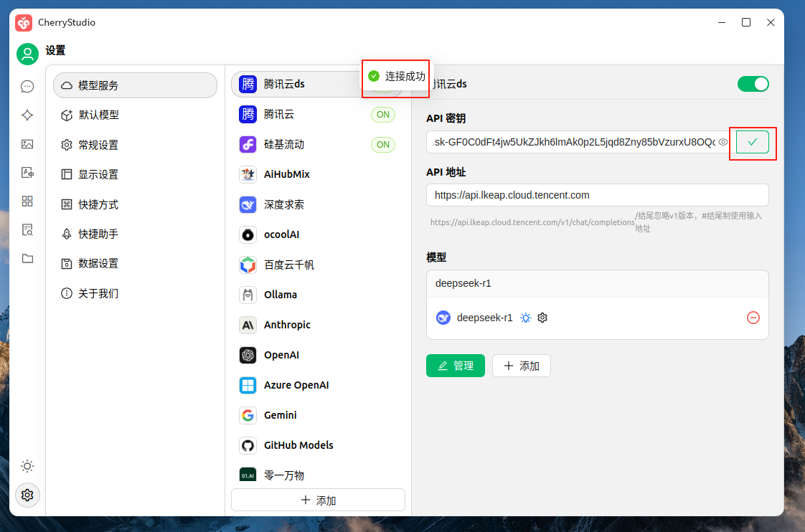The width and height of the screenshot is (805, 532).
Task: Open the mini apps grid icon
Action: [27, 201]
